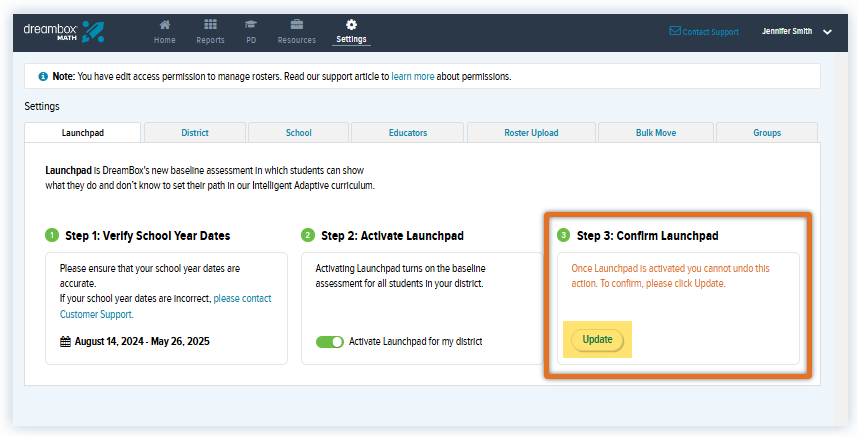This screenshot has width=858, height=437.
Task: Switch to the Groups tab
Action: coord(767,133)
